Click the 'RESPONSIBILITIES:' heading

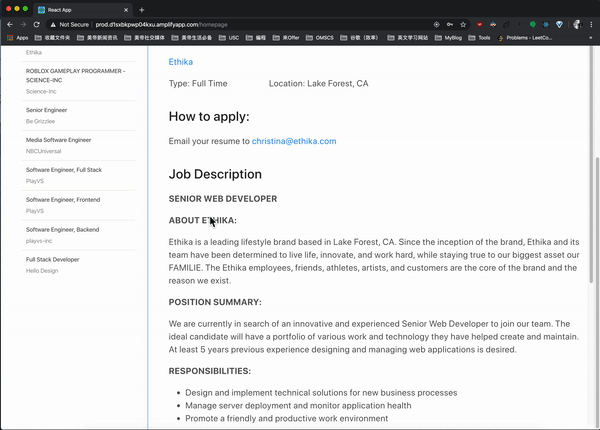210,371
